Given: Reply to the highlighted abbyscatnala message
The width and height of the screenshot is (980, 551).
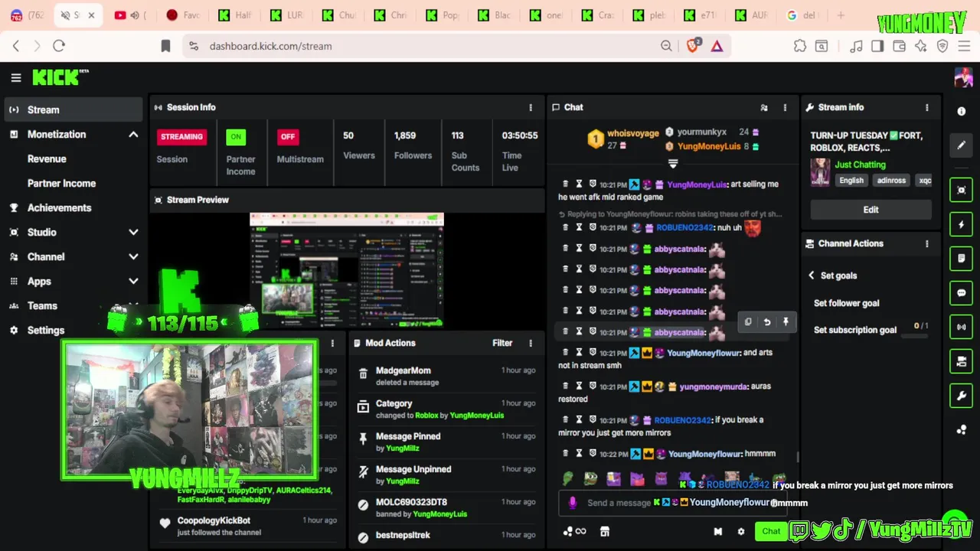Looking at the screenshot, I should 766,322.
